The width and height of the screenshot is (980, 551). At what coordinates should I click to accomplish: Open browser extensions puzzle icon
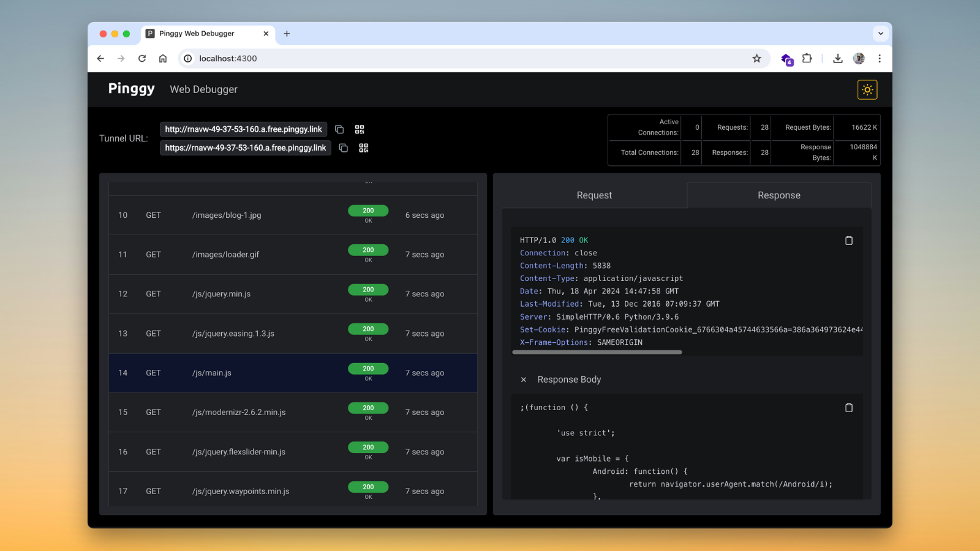[807, 58]
